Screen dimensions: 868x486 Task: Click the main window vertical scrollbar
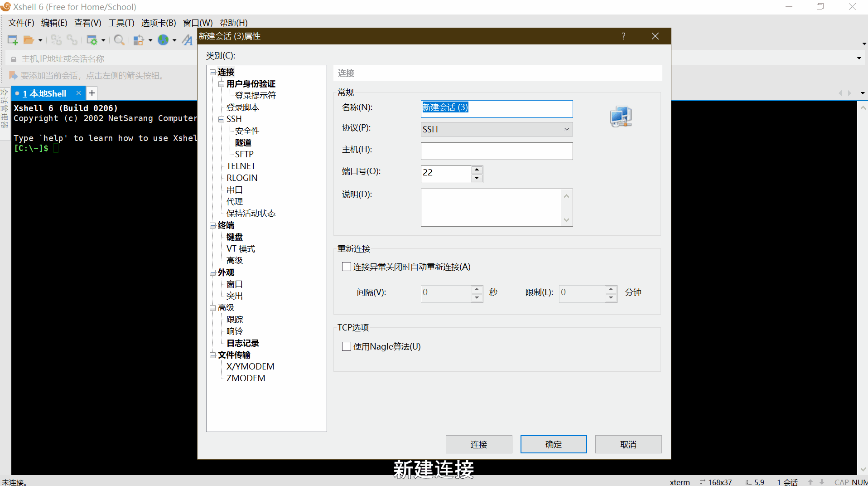[863, 288]
